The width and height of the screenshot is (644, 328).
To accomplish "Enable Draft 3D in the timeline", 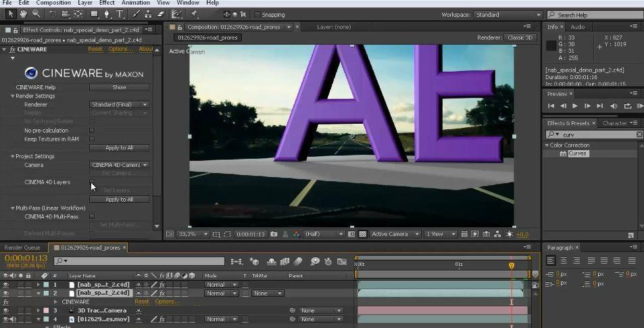I will point(254,262).
